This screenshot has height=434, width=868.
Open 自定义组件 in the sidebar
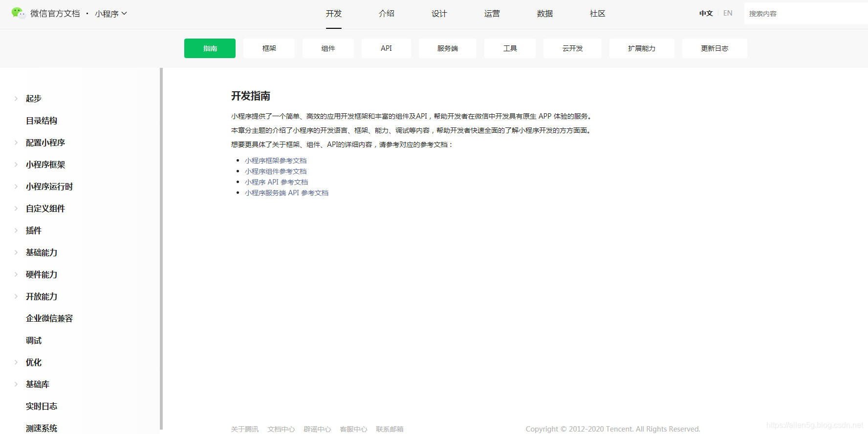(x=45, y=208)
